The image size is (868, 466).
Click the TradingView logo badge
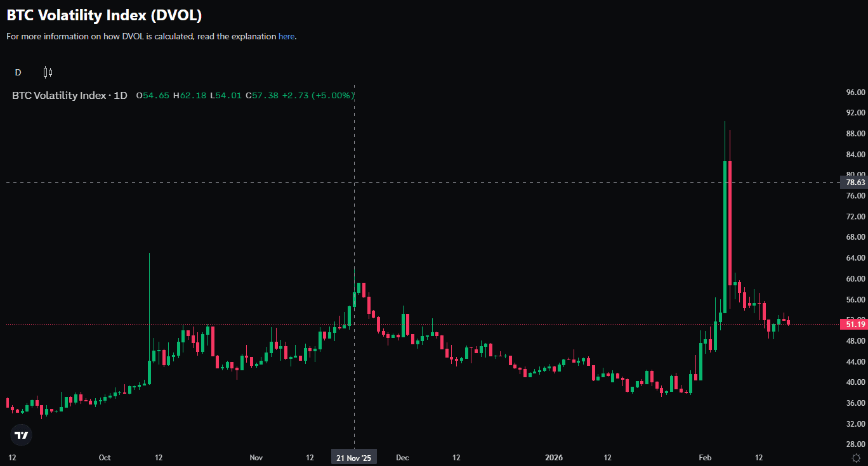point(22,435)
